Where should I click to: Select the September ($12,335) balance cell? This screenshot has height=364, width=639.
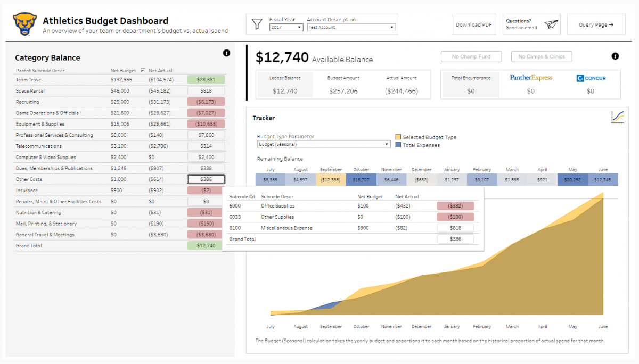pos(331,180)
